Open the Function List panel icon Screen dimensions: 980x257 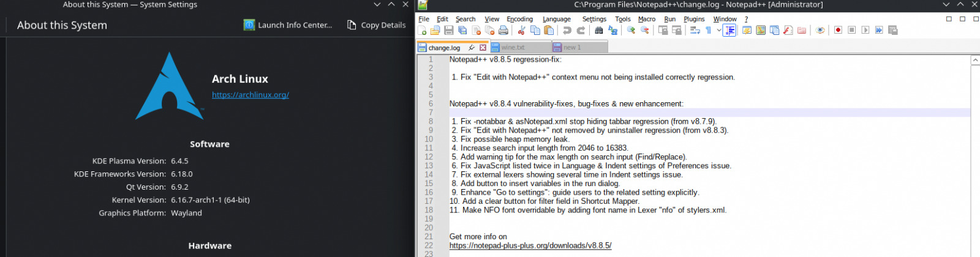coord(788,30)
